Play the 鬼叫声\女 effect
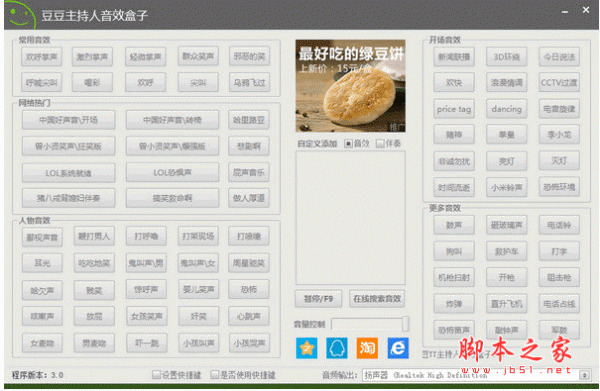The height and width of the screenshot is (391, 600). point(198,263)
